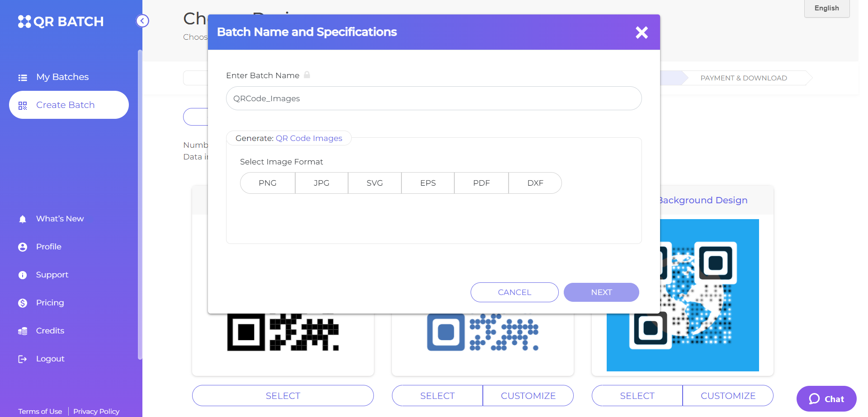Select the PDF image format

[x=481, y=183]
